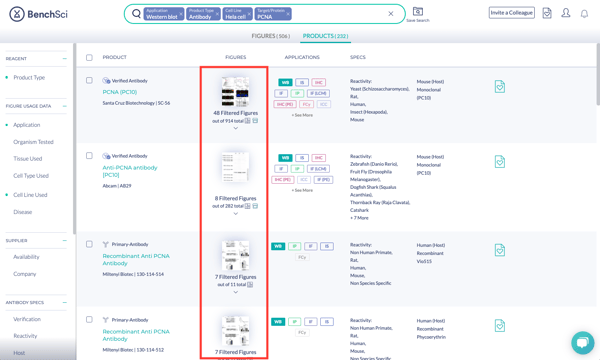Check the Miltenyi 130-114-512 row checkbox
The image size is (600, 360).
pos(89,319)
